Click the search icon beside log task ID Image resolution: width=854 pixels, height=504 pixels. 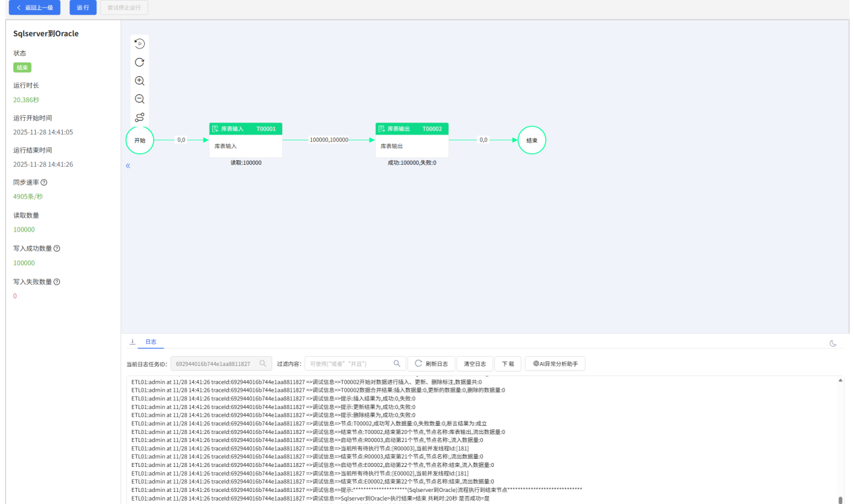263,363
